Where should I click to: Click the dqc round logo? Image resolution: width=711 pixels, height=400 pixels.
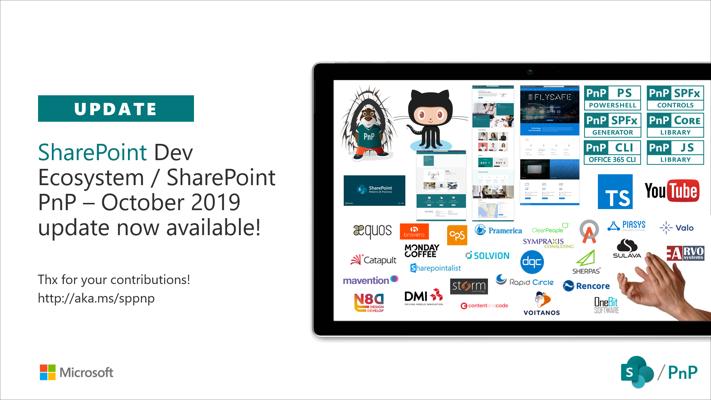click(x=532, y=262)
